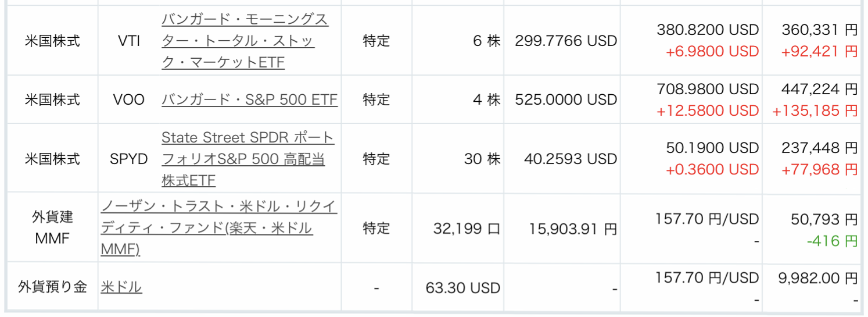Click VTI current price 380.8200 USD
This screenshot has width=868, height=317.
coord(708,30)
